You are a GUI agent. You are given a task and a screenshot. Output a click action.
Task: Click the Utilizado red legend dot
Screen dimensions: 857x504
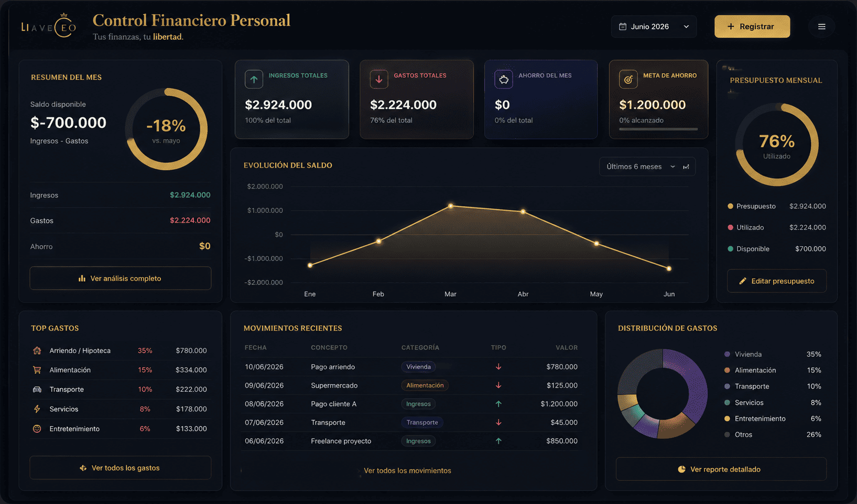[x=730, y=227]
